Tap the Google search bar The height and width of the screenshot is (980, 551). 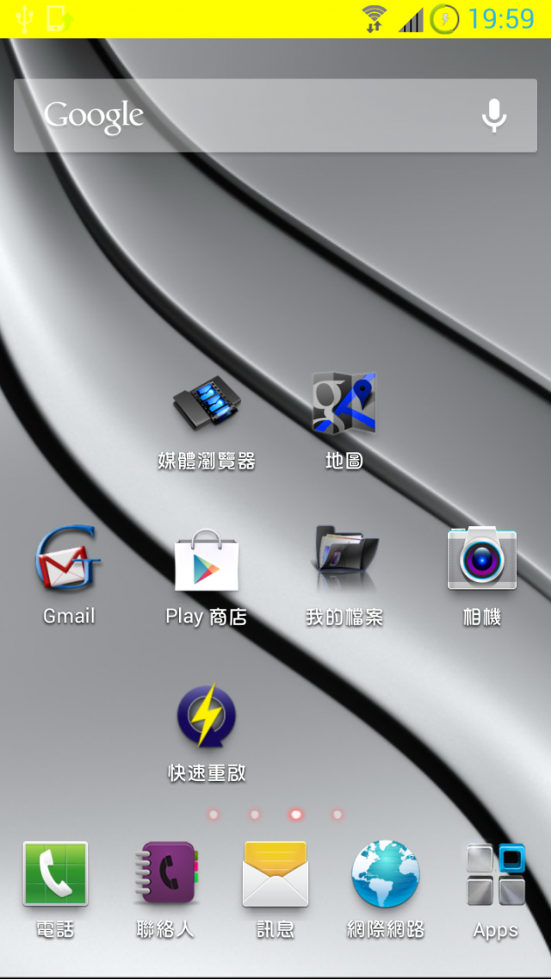click(x=275, y=115)
